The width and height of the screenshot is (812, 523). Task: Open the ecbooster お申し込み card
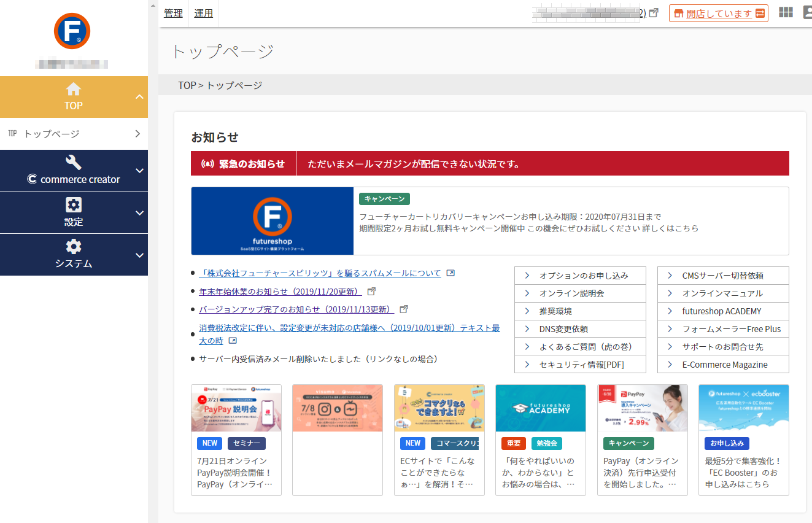[744, 440]
